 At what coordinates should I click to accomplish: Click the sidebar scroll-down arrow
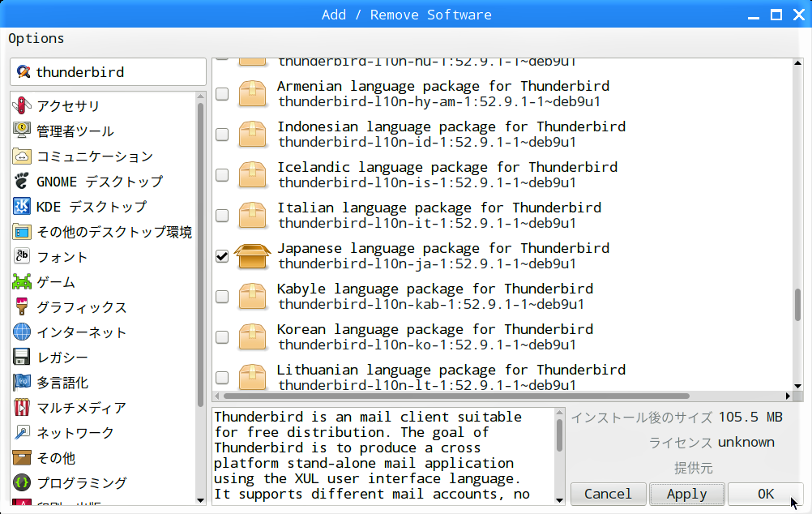[200, 500]
